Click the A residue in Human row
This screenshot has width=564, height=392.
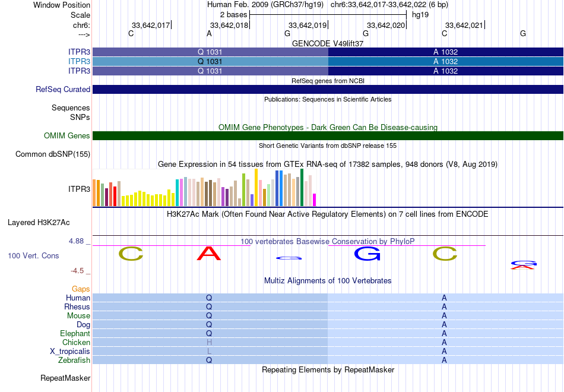pos(444,298)
